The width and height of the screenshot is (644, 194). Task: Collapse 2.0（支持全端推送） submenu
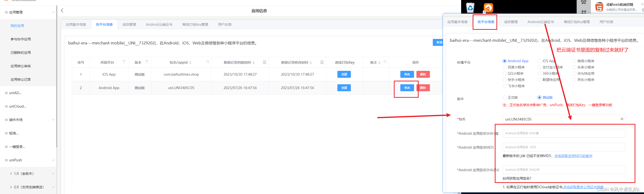[53, 187]
